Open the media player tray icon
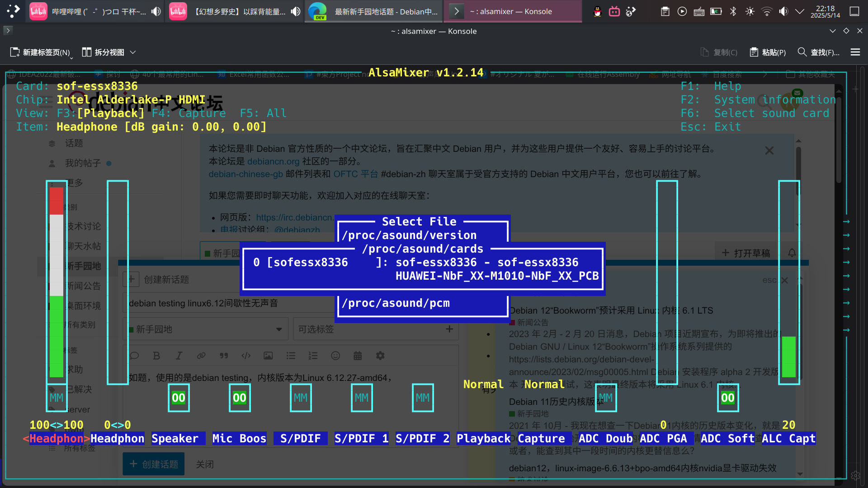 click(x=682, y=11)
